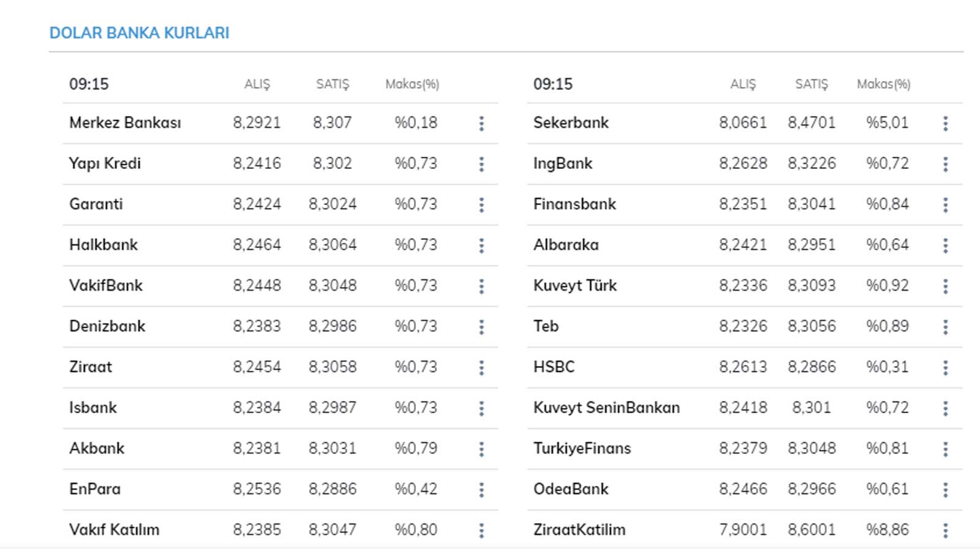This screenshot has width=980, height=549.
Task: Select the Yapı Kredi bank name
Action: click(x=105, y=163)
